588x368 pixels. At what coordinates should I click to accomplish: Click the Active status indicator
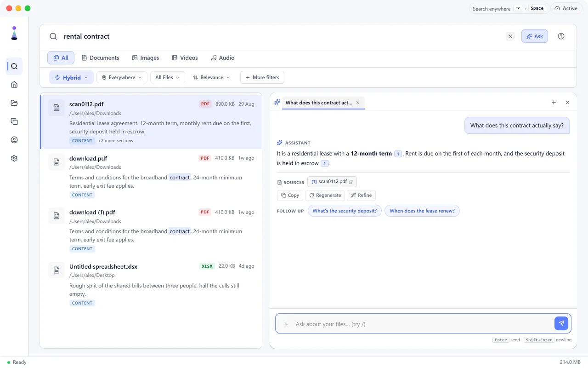pos(566,9)
